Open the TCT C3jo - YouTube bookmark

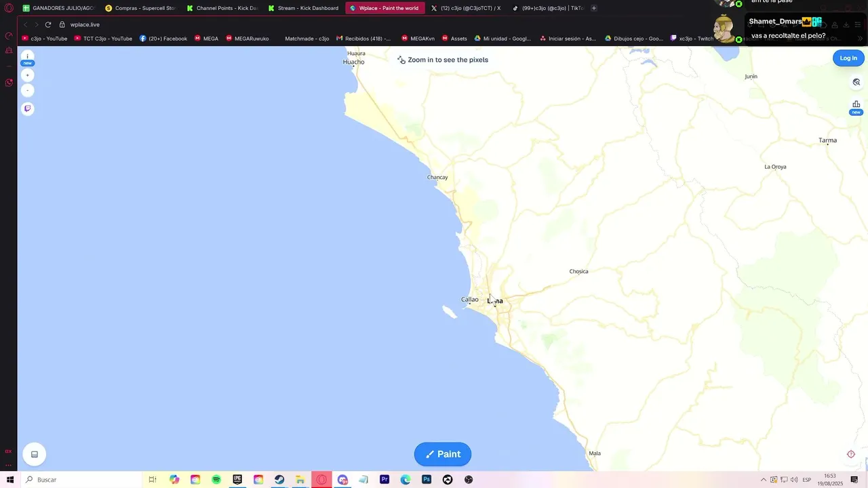coord(103,39)
